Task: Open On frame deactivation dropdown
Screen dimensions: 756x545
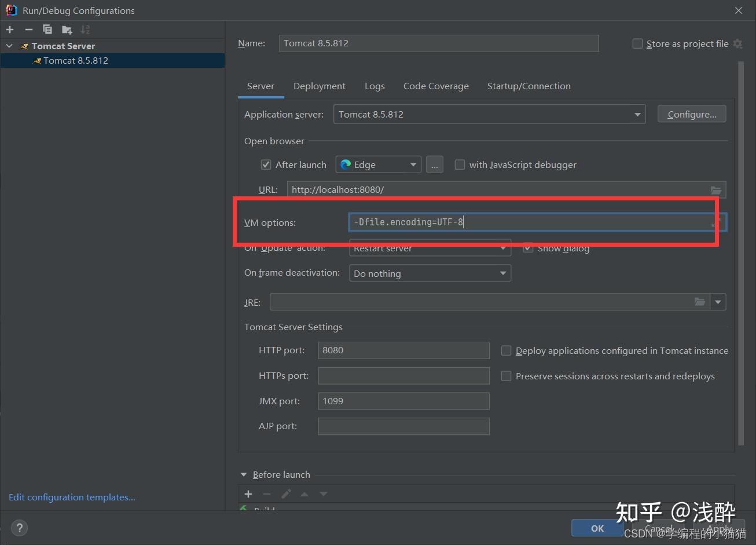Action: click(430, 273)
